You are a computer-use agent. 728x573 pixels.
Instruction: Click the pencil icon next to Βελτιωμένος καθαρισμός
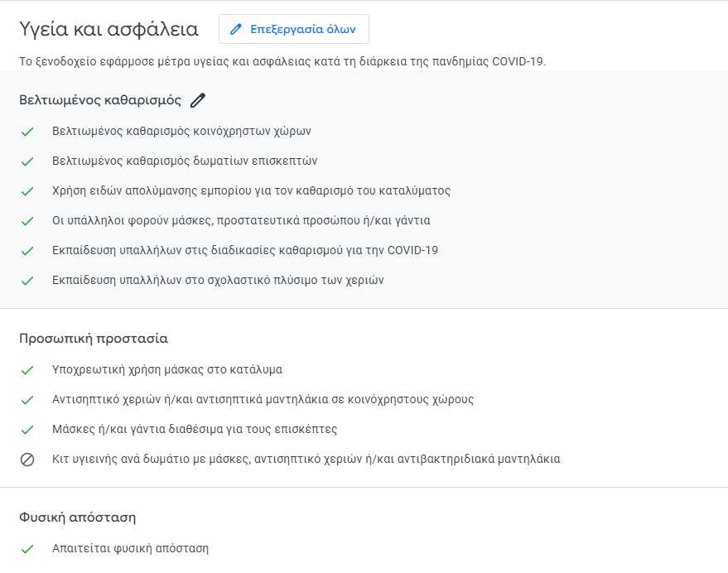coord(197,100)
